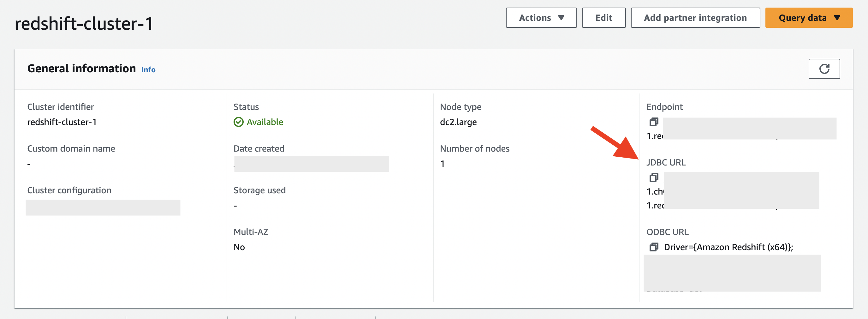Viewport: 868px width, 319px height.
Task: Open the Info link beside General information
Action: (x=148, y=70)
